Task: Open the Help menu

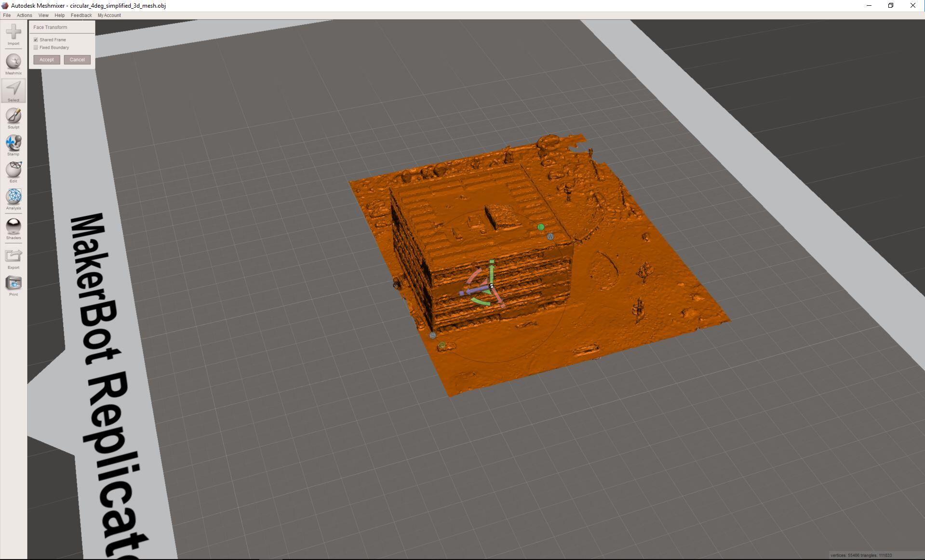Action: tap(59, 15)
